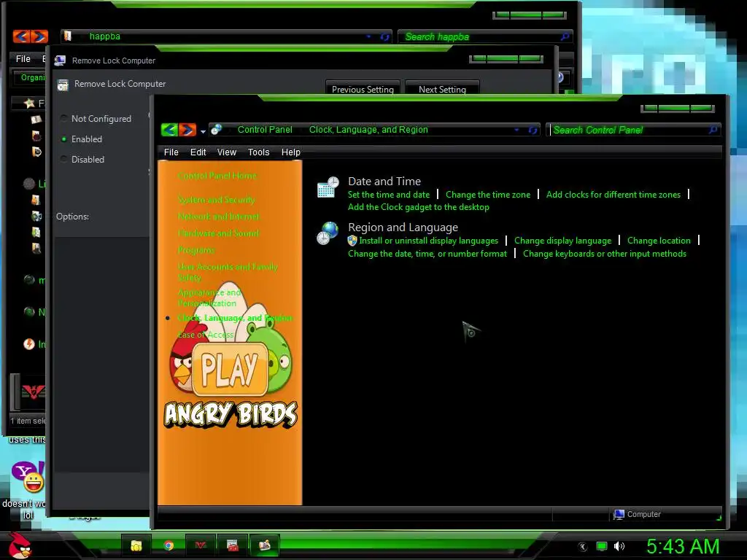Click the happba search magnifier icon
This screenshot has height=560, width=747.
tap(565, 36)
